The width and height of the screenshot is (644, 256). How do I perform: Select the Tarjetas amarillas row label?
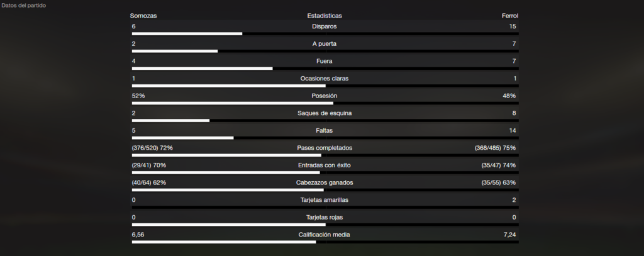pos(325,199)
